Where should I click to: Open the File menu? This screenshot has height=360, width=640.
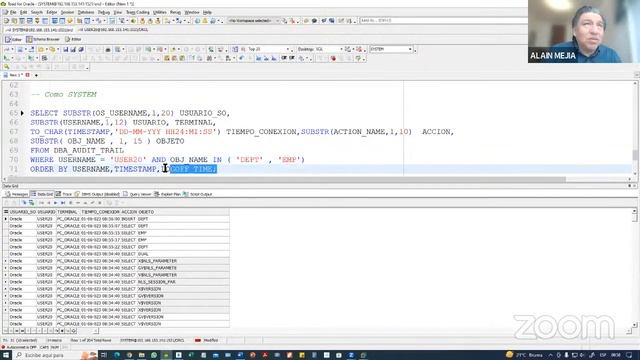[12, 13]
